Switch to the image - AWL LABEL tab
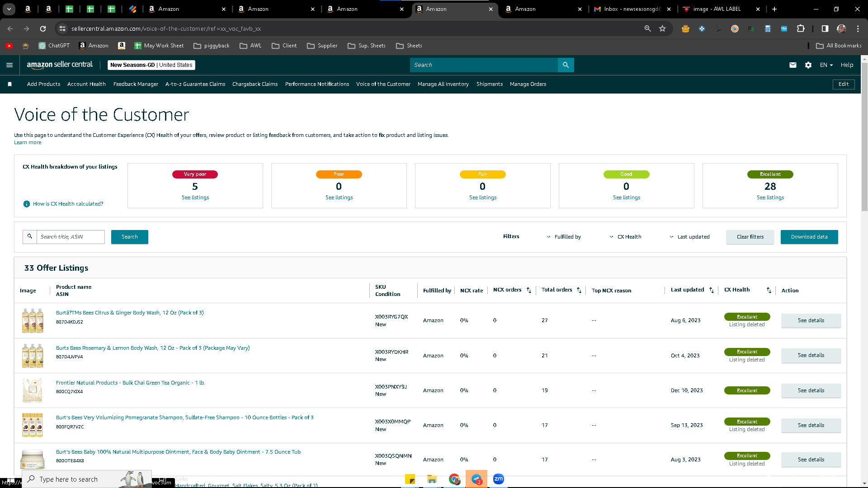868x488 pixels. (722, 9)
